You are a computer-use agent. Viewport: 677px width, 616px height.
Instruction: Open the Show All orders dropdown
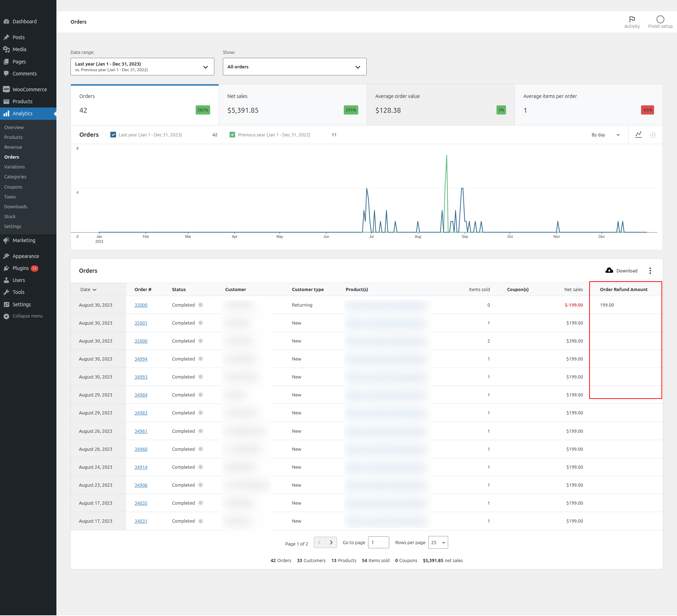294,67
